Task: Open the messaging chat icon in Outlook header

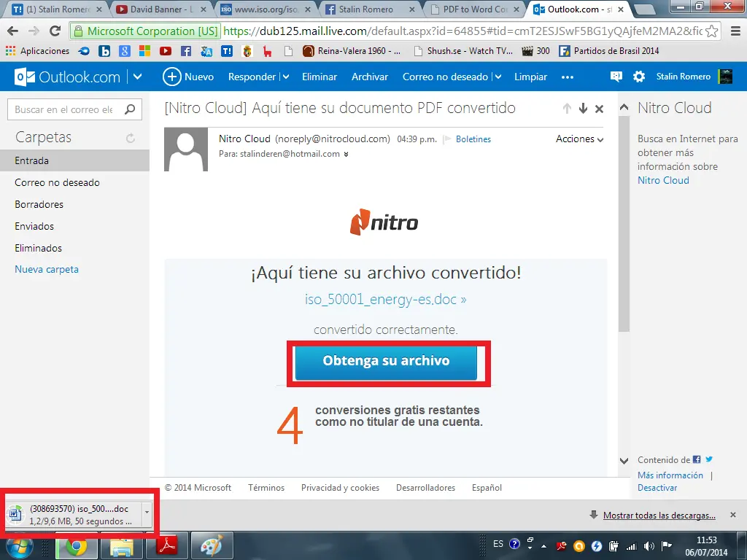Action: tap(616, 77)
